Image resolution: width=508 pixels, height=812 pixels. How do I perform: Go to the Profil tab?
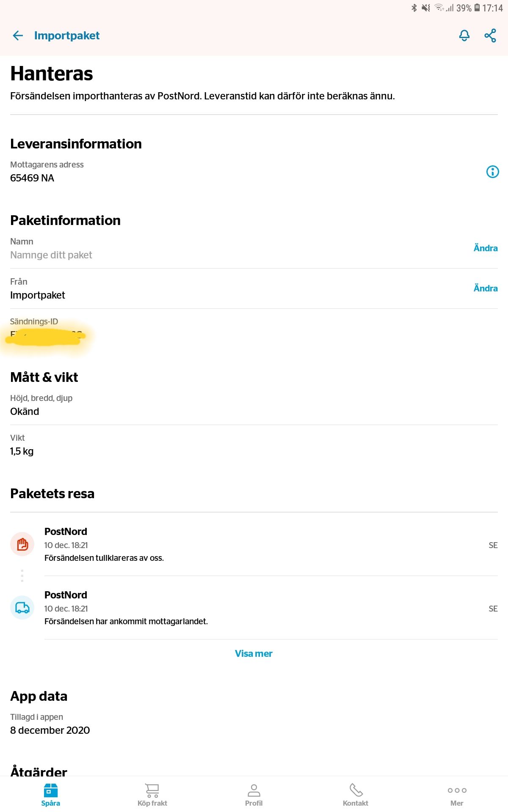(x=254, y=795)
